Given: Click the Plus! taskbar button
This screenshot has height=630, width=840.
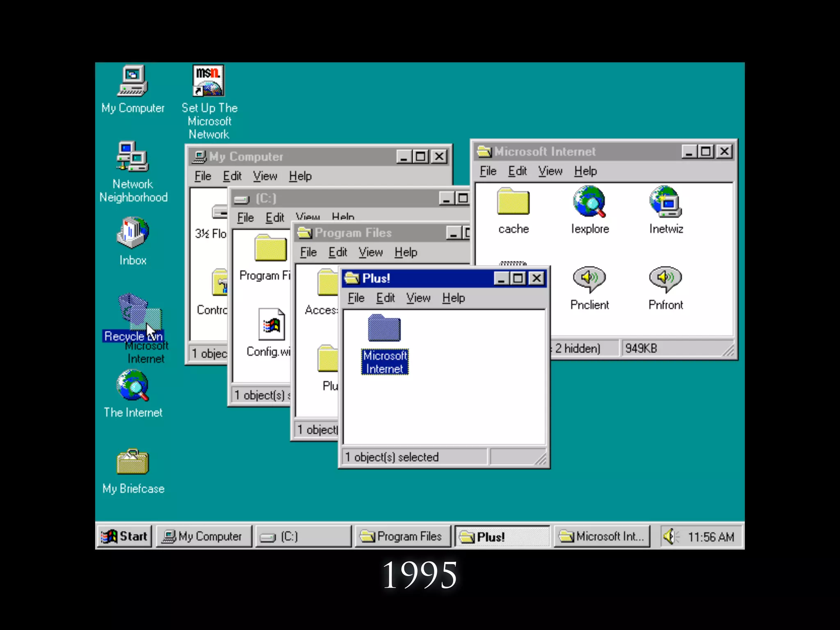Looking at the screenshot, I should click(502, 536).
